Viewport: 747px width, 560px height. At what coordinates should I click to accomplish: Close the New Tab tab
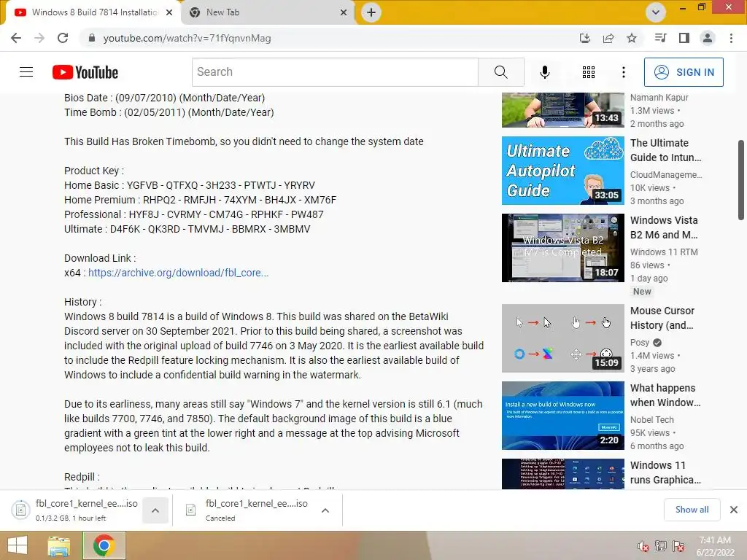pyautogui.click(x=344, y=12)
